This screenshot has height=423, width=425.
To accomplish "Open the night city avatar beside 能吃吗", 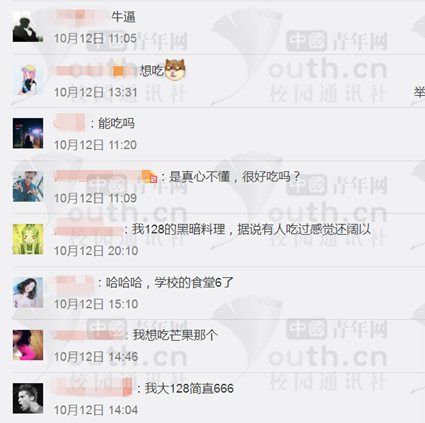I will [x=28, y=133].
